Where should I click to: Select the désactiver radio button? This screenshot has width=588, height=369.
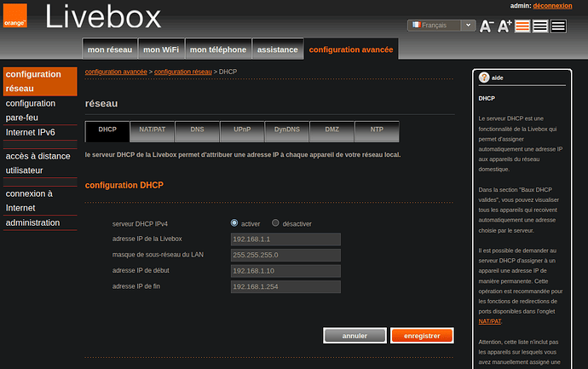[x=275, y=223]
